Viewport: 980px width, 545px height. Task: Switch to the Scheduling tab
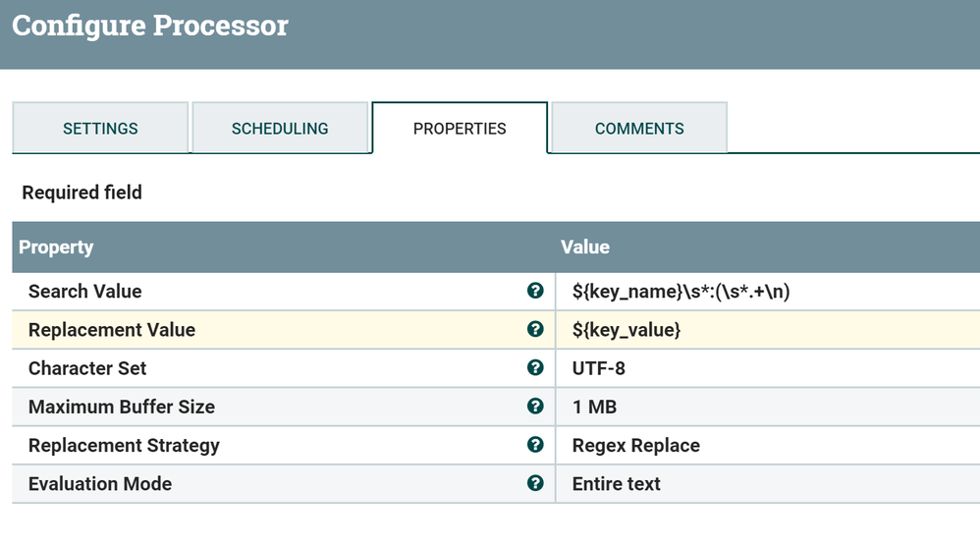pos(280,129)
